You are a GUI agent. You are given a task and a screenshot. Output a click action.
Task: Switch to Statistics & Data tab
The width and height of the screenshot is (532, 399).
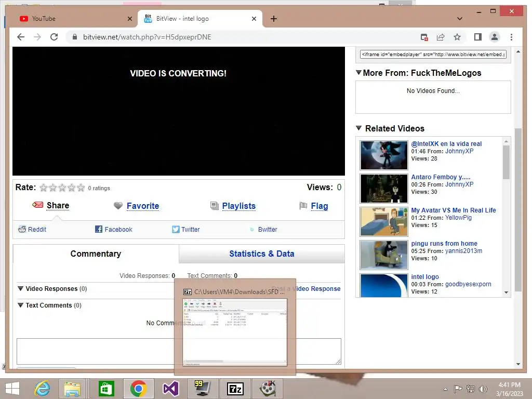tap(262, 254)
